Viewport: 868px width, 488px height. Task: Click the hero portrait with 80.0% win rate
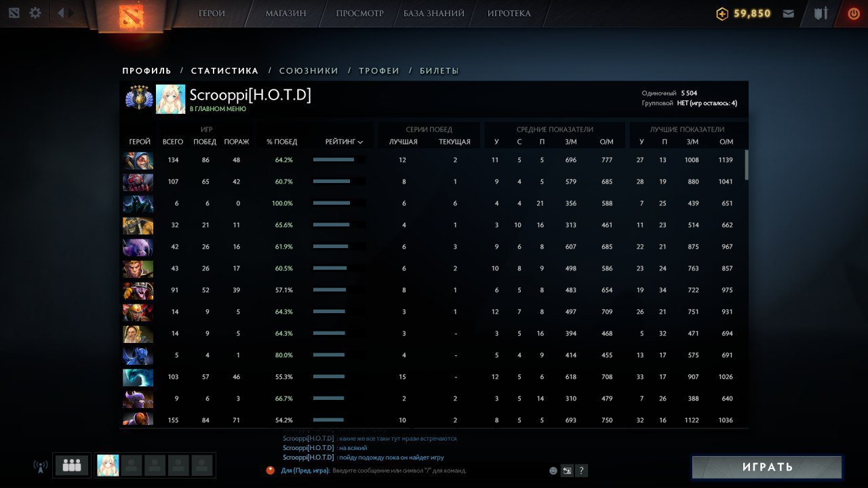point(138,356)
